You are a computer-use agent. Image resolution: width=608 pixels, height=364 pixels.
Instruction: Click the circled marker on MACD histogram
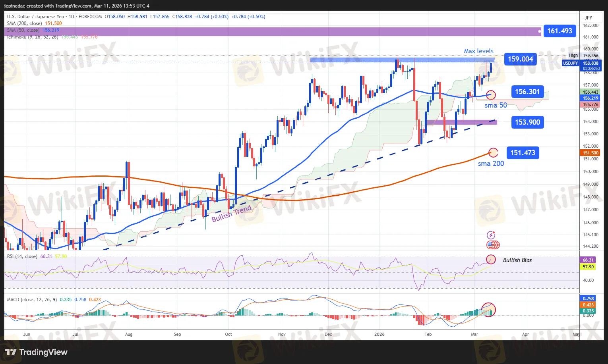point(488,309)
